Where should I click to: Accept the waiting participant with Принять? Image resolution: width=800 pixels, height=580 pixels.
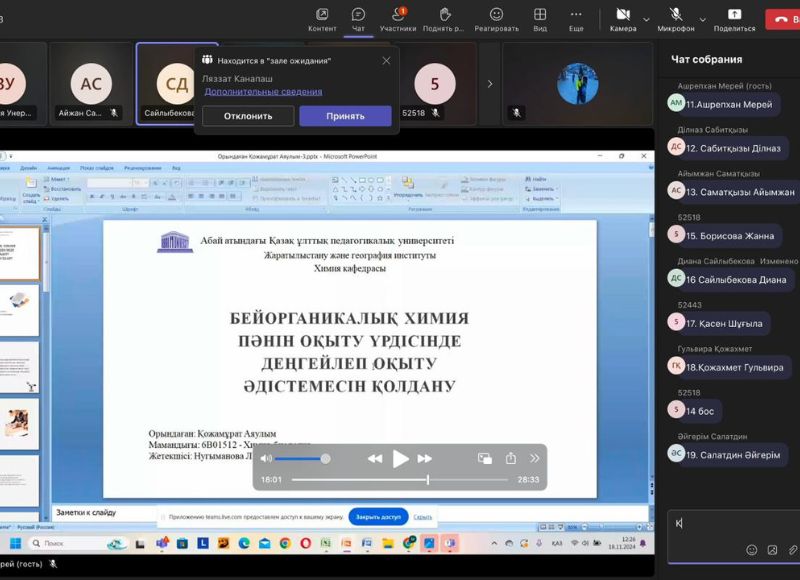345,116
